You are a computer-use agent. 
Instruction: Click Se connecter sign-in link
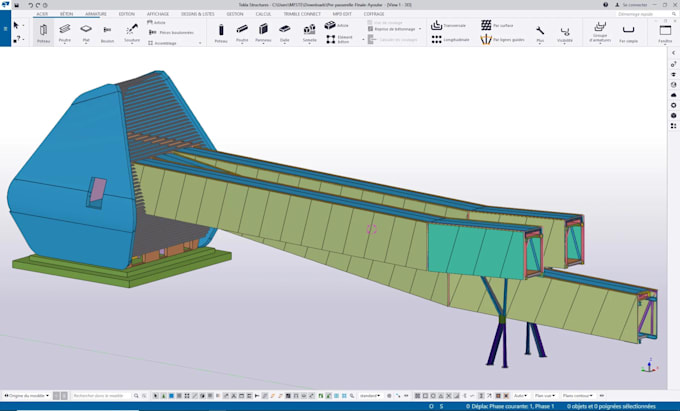coord(632,5)
